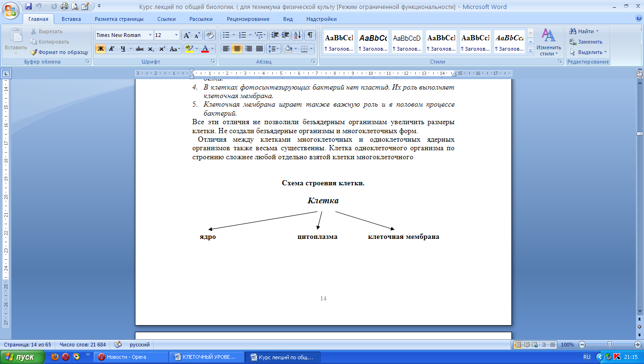Apply paragraph shading (paint bucket)
This screenshot has width=644, height=364.
coord(288,49)
